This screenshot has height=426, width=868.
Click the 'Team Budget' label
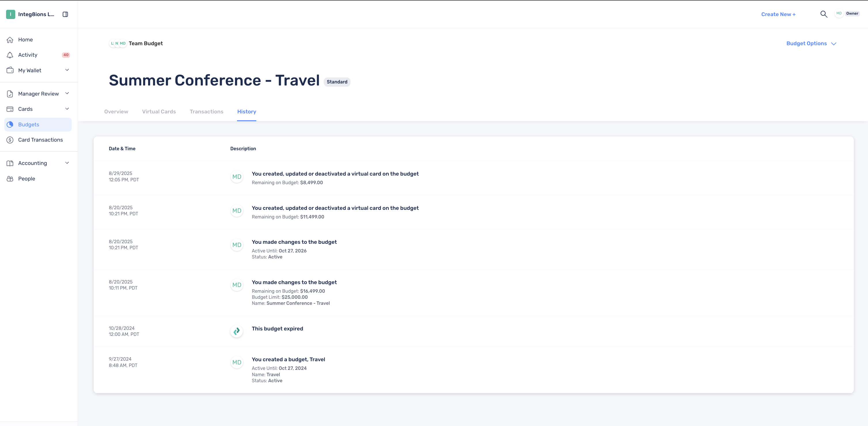[x=145, y=43]
